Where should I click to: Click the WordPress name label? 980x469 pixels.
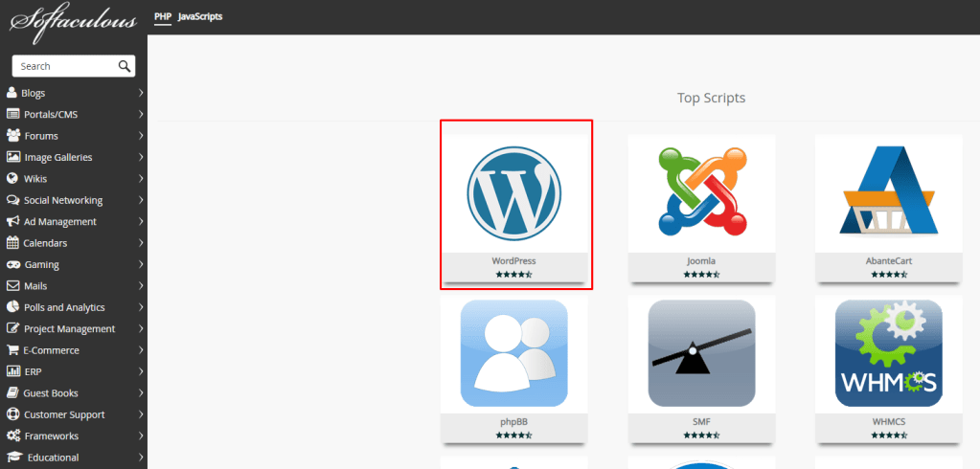tap(514, 260)
